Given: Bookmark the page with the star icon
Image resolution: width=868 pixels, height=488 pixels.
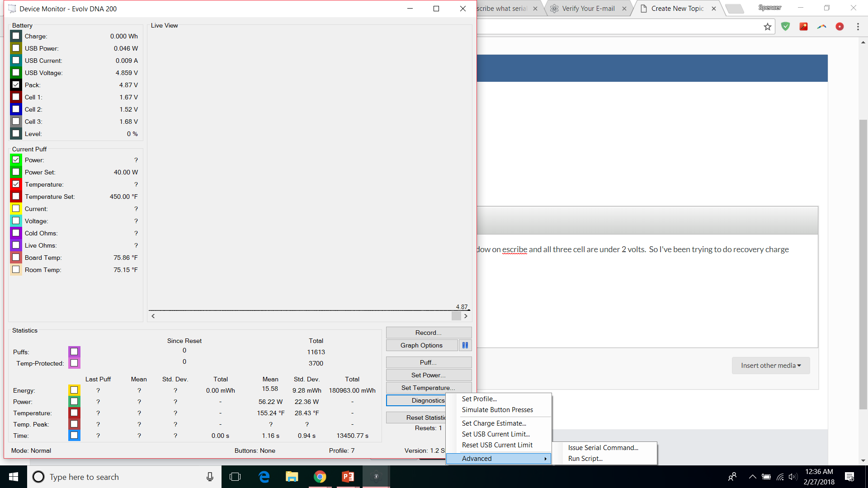Looking at the screenshot, I should point(768,27).
